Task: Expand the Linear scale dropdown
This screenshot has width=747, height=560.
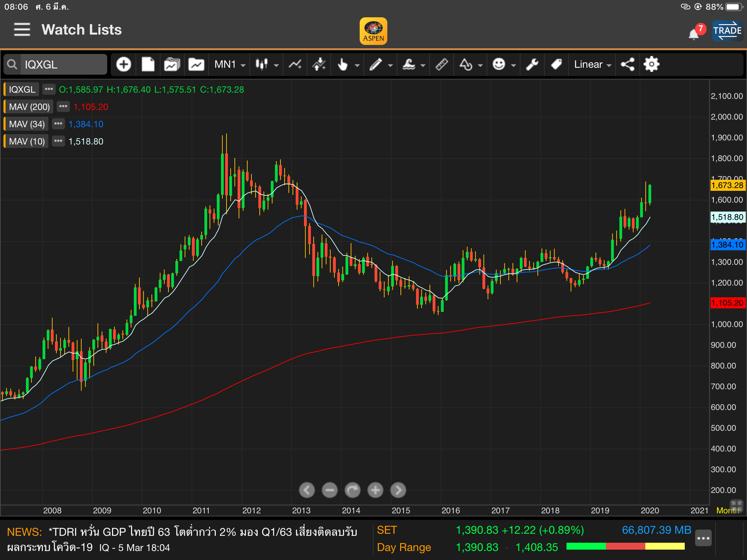Action: (592, 65)
